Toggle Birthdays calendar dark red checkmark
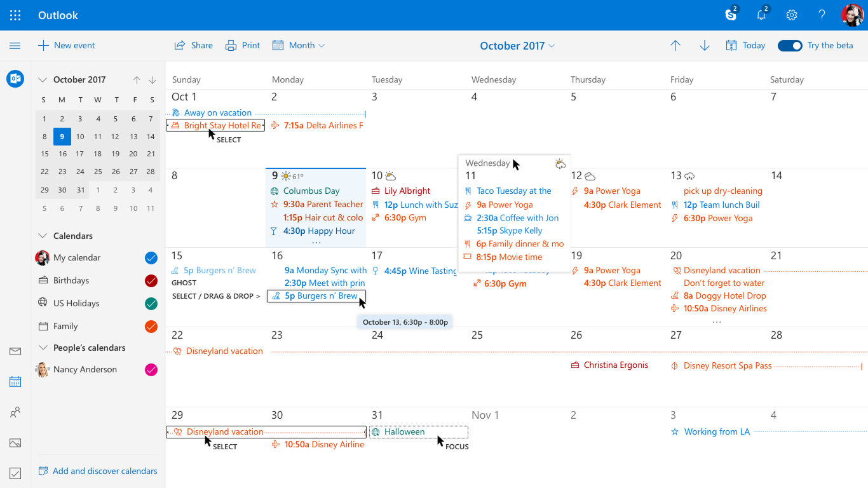This screenshot has width=868, height=488. (151, 280)
